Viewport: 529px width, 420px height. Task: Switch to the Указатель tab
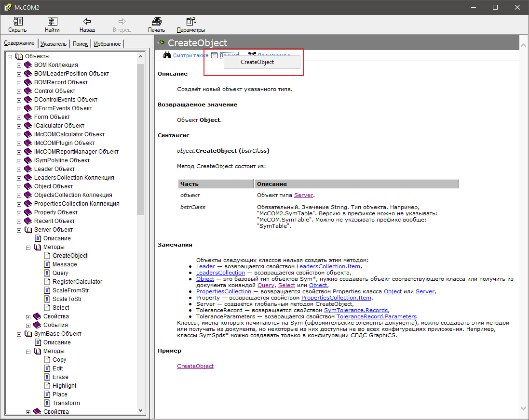[54, 44]
